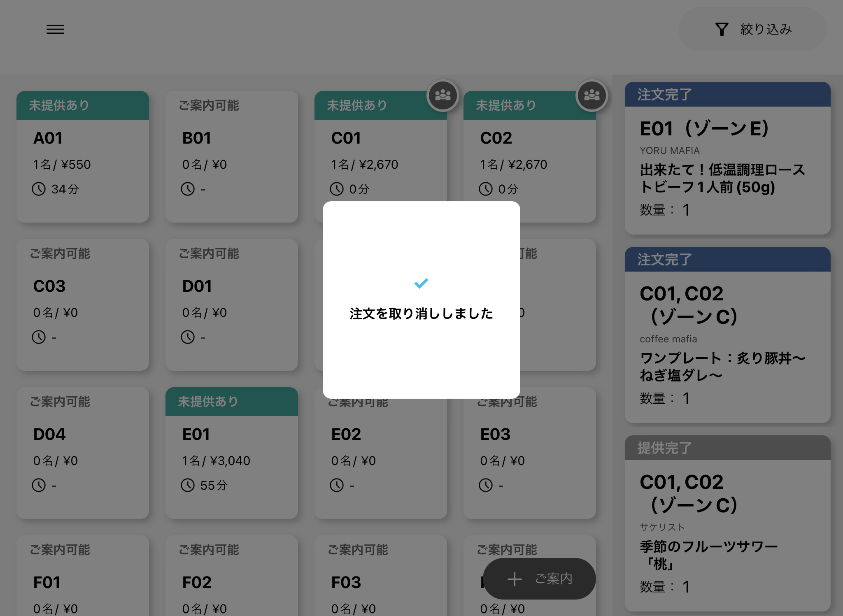Click group icon on table C02
The image size is (843, 616).
591,95
